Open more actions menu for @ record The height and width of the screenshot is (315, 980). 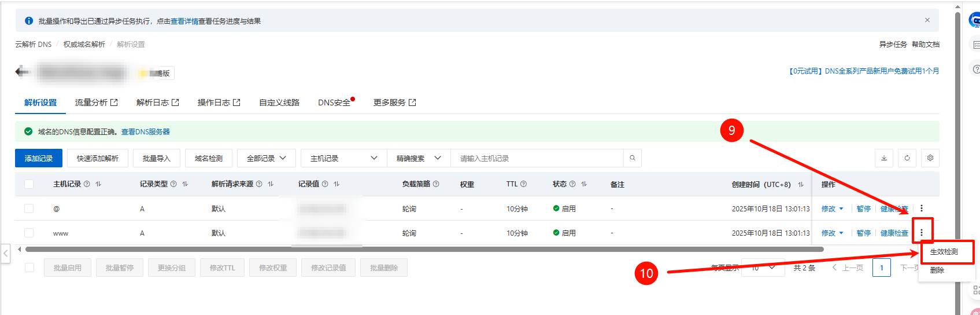click(x=922, y=208)
